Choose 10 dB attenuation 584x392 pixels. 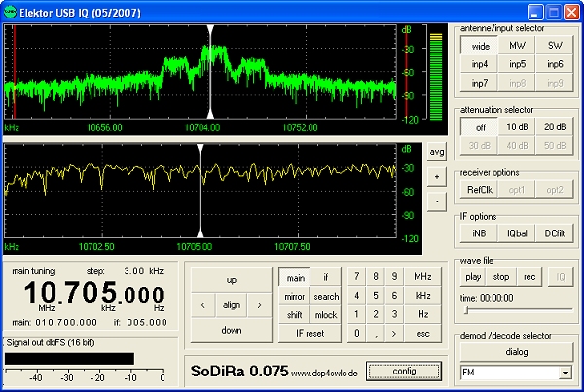[x=517, y=127]
